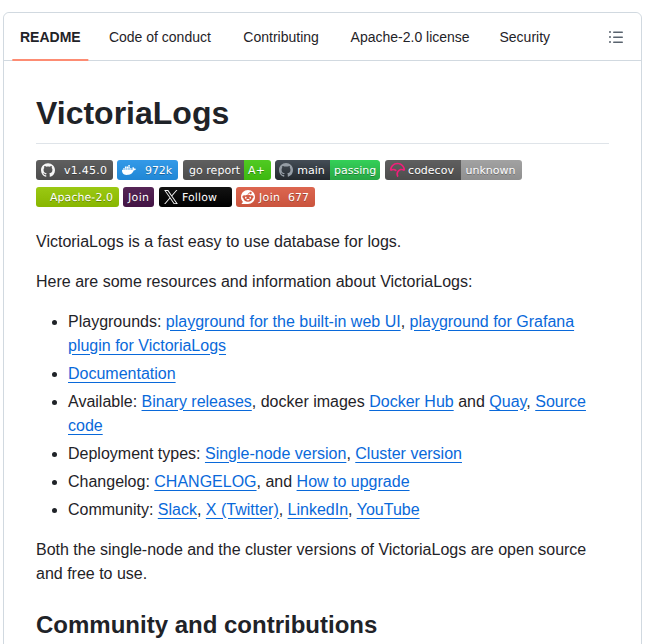The width and height of the screenshot is (645, 644).
Task: Switch to the README tab
Action: pyautogui.click(x=50, y=37)
